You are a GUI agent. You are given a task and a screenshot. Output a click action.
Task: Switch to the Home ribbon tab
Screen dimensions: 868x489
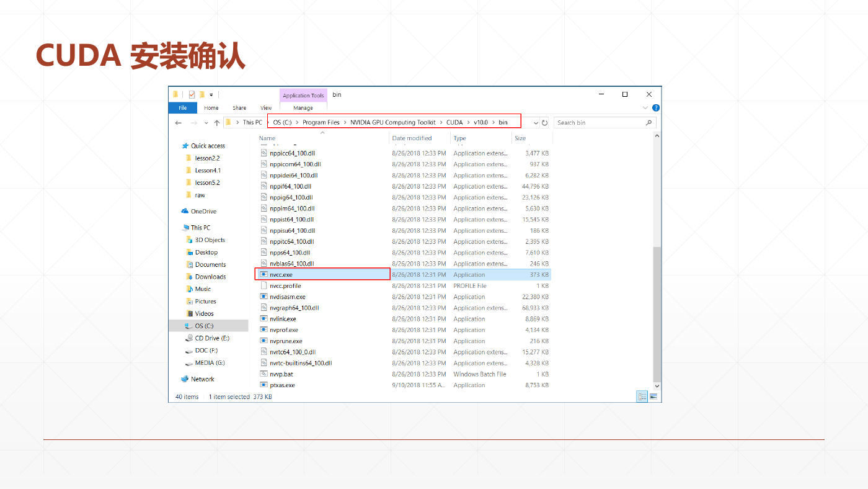point(211,108)
